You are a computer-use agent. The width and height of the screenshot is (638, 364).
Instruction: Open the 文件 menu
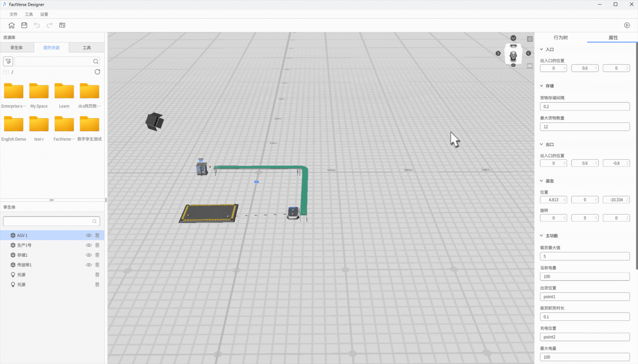[x=13, y=15]
